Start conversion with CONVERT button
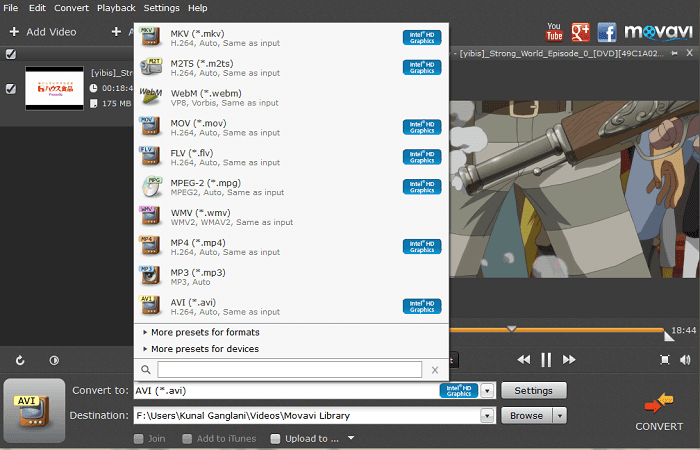 [x=659, y=412]
